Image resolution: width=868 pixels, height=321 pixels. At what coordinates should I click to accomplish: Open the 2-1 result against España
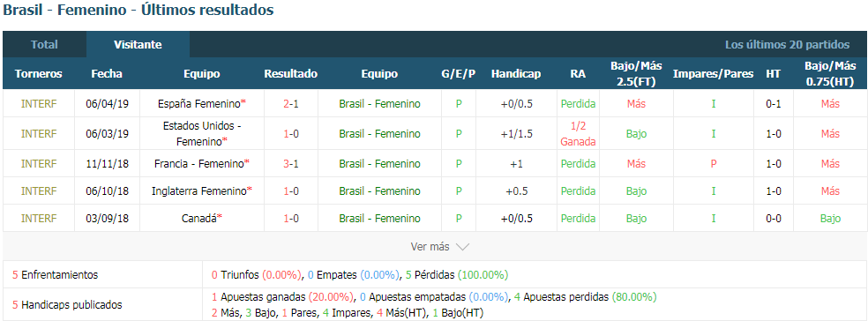(x=290, y=103)
